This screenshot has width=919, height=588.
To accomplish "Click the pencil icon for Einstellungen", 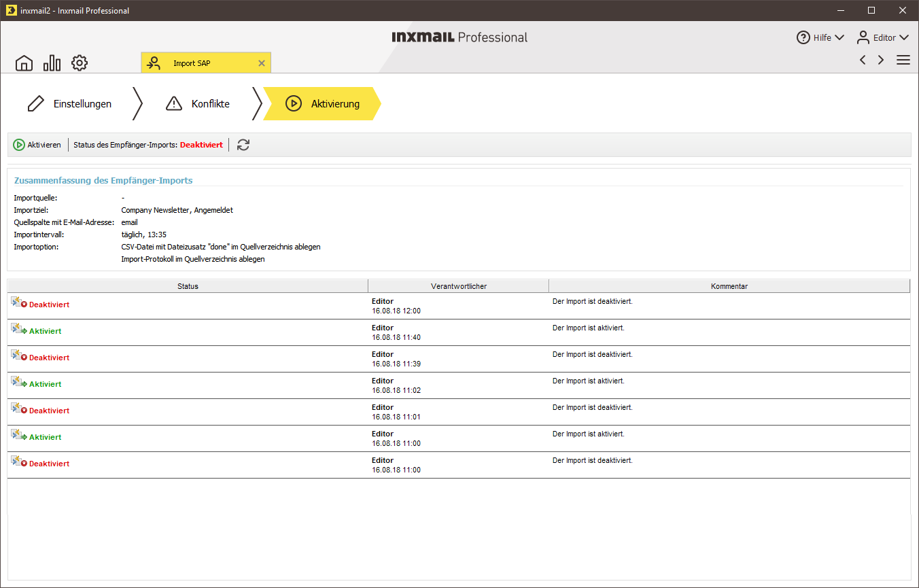I will tap(35, 104).
